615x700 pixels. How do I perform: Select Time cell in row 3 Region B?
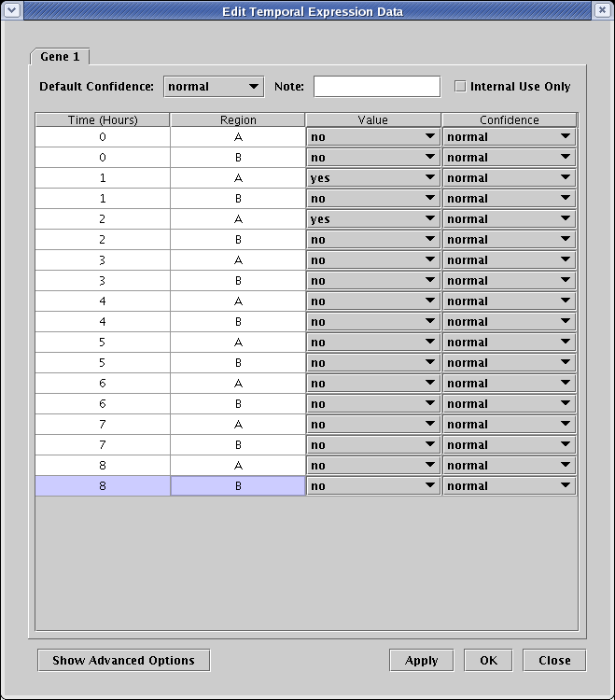[103, 281]
